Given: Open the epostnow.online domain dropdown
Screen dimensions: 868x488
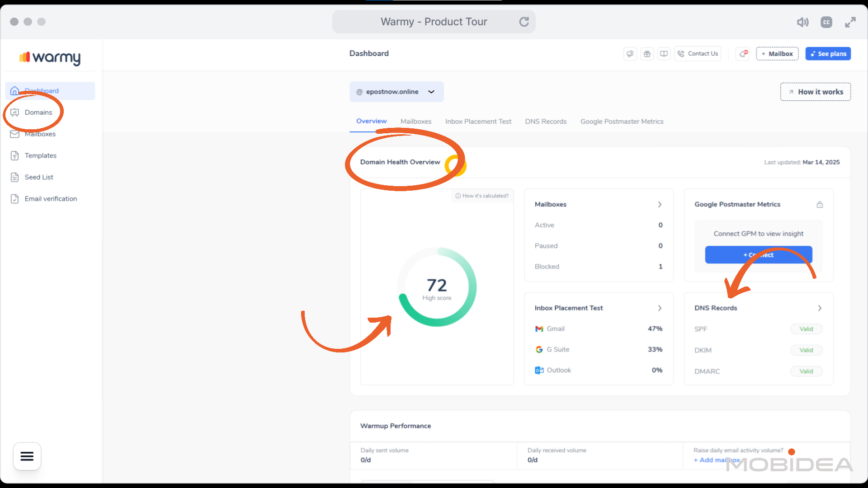Looking at the screenshot, I should point(396,92).
